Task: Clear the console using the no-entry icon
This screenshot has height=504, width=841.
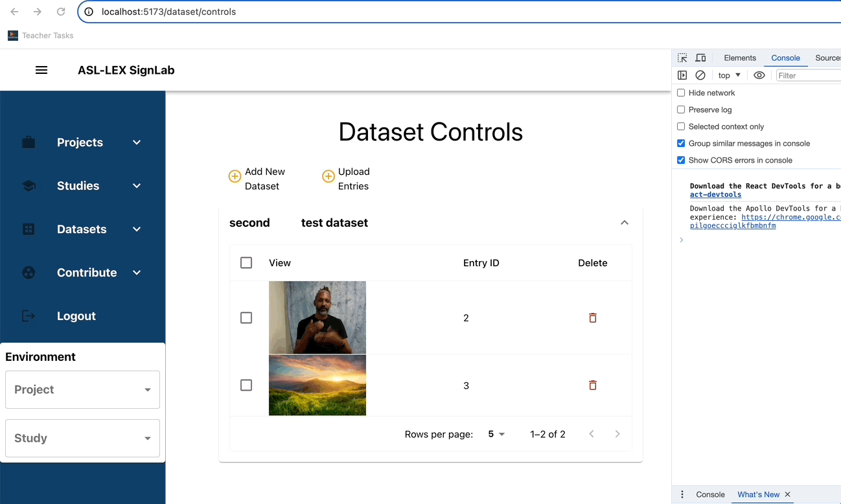Action: click(700, 75)
